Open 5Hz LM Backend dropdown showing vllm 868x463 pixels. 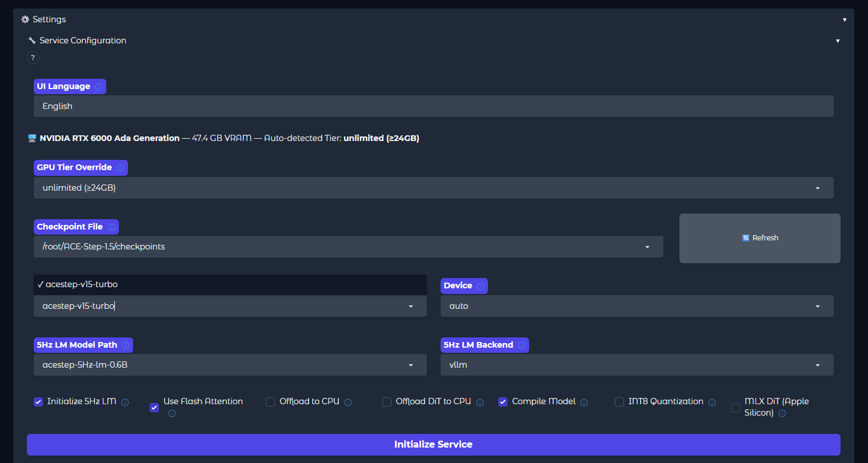pyautogui.click(x=637, y=365)
